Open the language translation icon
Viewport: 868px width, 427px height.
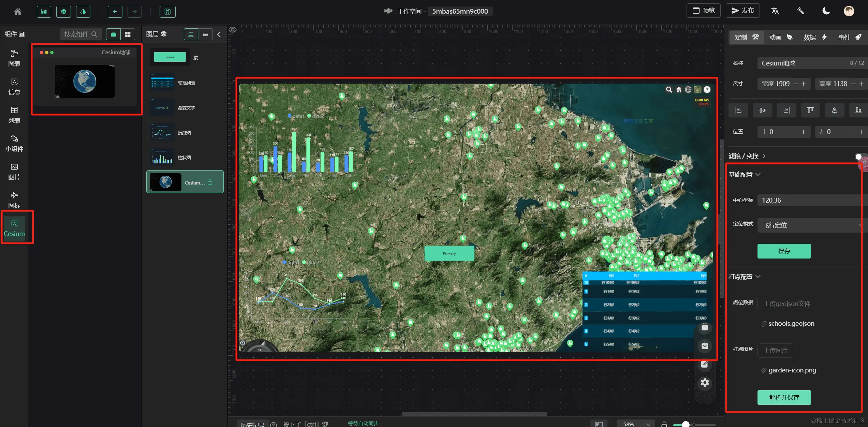tap(775, 11)
